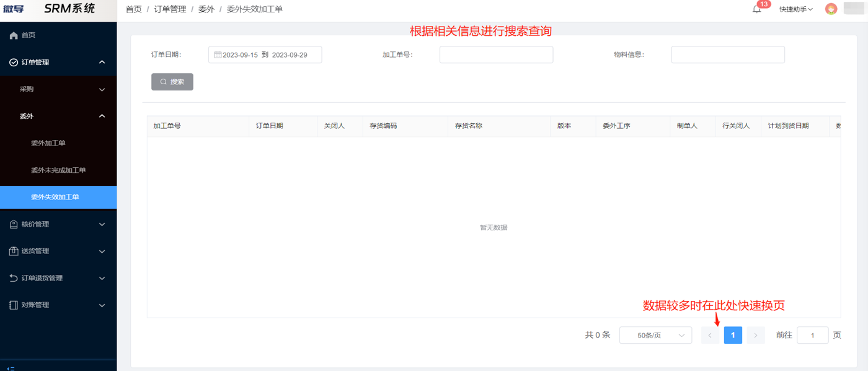
Task: Click the 订单退货管理 returns management icon
Action: tap(14, 277)
